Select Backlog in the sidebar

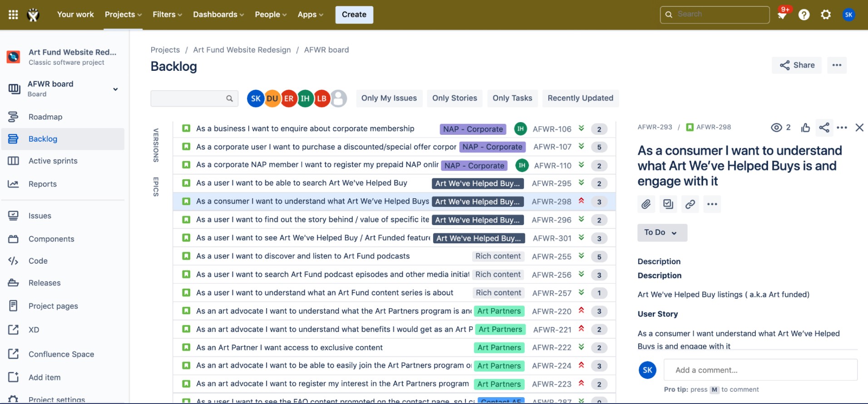tap(63, 139)
